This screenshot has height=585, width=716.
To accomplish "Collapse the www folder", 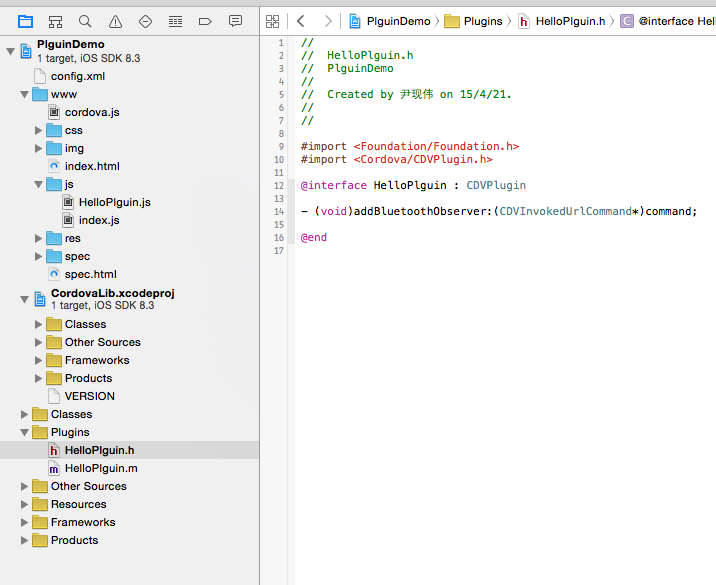I will point(25,94).
